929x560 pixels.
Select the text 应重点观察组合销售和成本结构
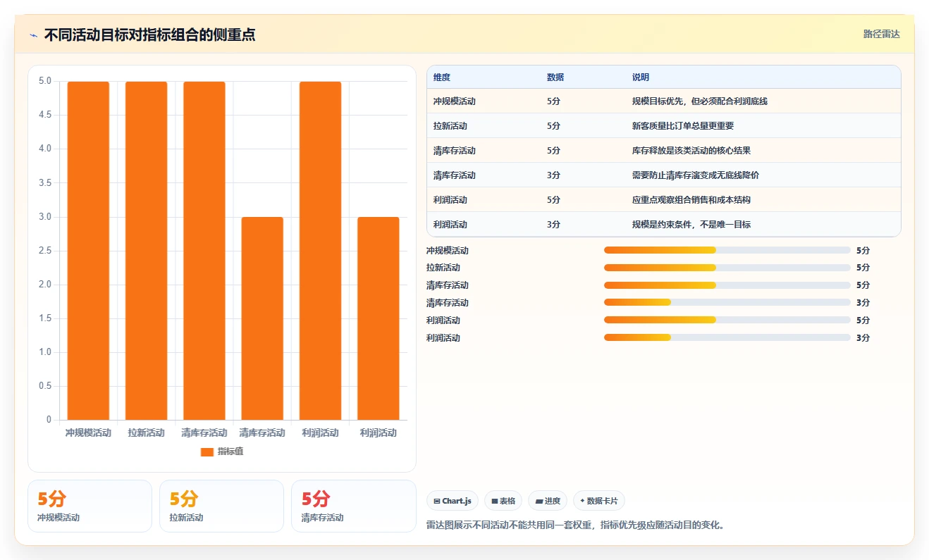pyautogui.click(x=691, y=200)
